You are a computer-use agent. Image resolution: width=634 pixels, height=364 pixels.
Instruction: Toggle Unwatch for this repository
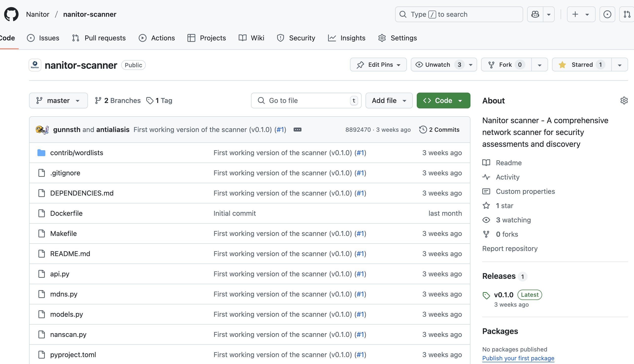[437, 65]
